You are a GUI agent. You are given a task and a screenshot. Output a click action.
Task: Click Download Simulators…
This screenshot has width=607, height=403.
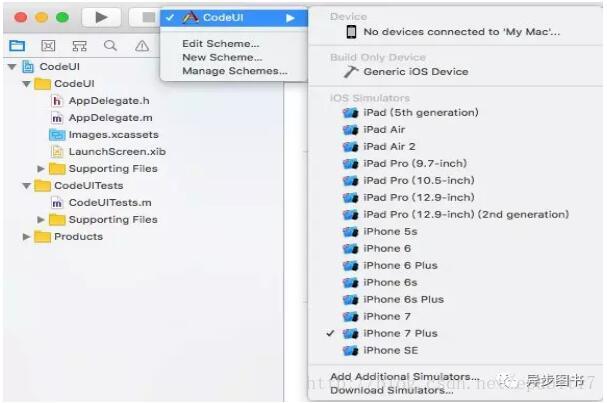[391, 390]
